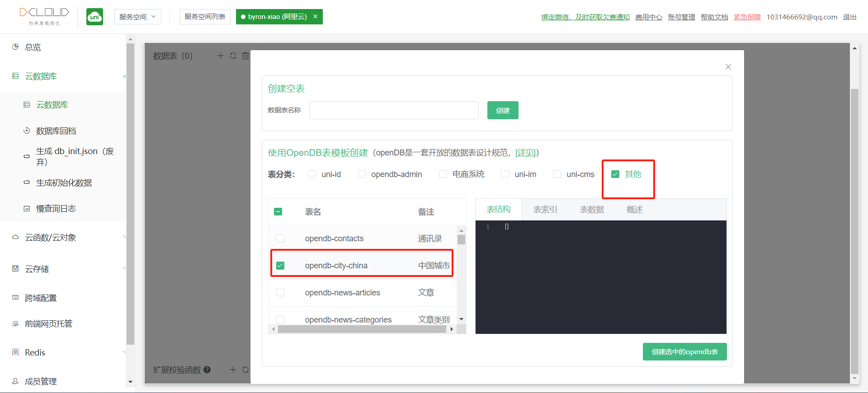
Task: Uncheck the 其他 category checkbox
Action: click(615, 174)
